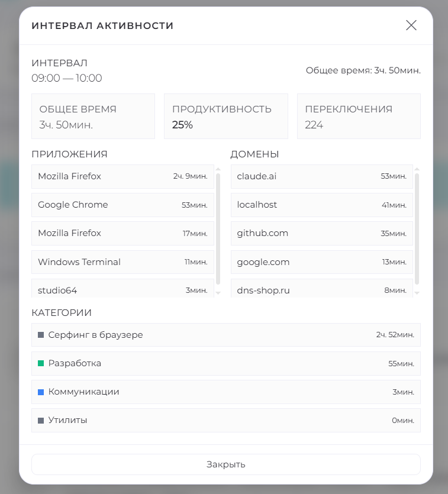Screen dimensions: 448x494
Task: Click the Утилиты category row
Action: pyautogui.click(x=226, y=420)
